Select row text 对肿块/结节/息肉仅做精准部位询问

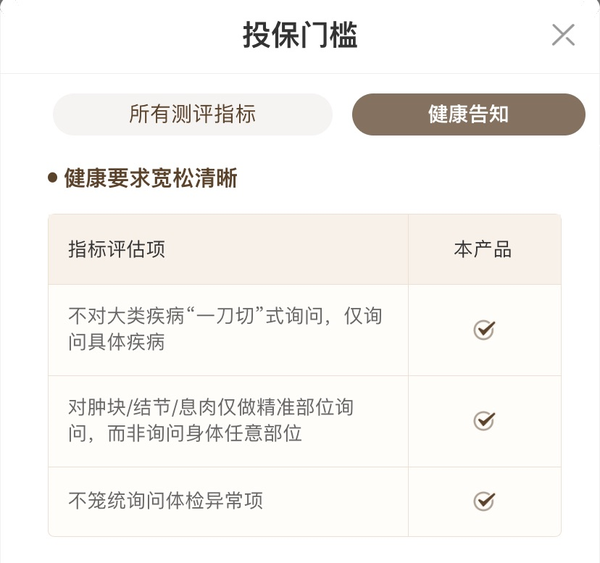[x=210, y=420]
